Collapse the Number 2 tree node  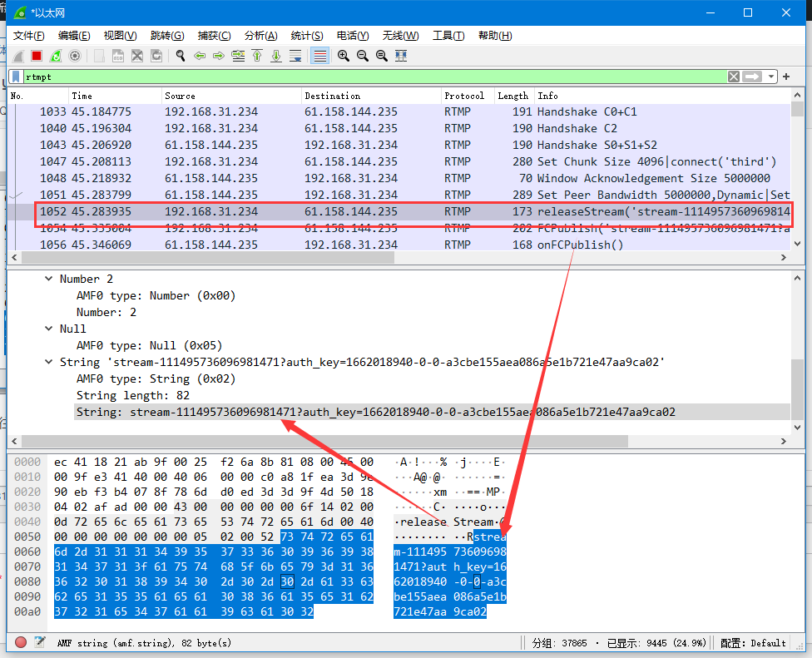click(x=49, y=279)
